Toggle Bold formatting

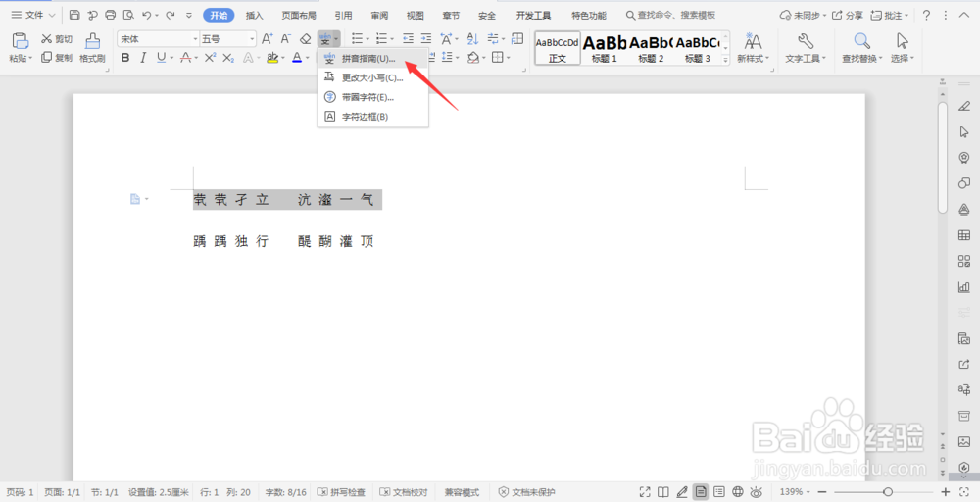(125, 58)
